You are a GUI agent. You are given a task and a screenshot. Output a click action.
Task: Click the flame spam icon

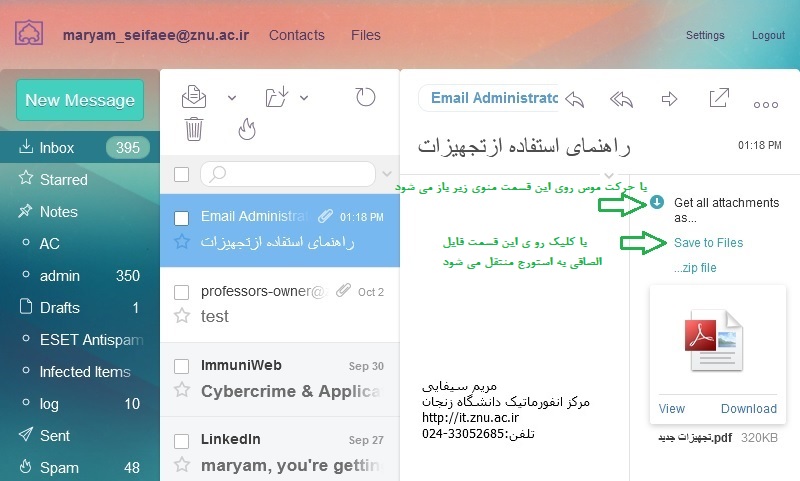pos(247,129)
